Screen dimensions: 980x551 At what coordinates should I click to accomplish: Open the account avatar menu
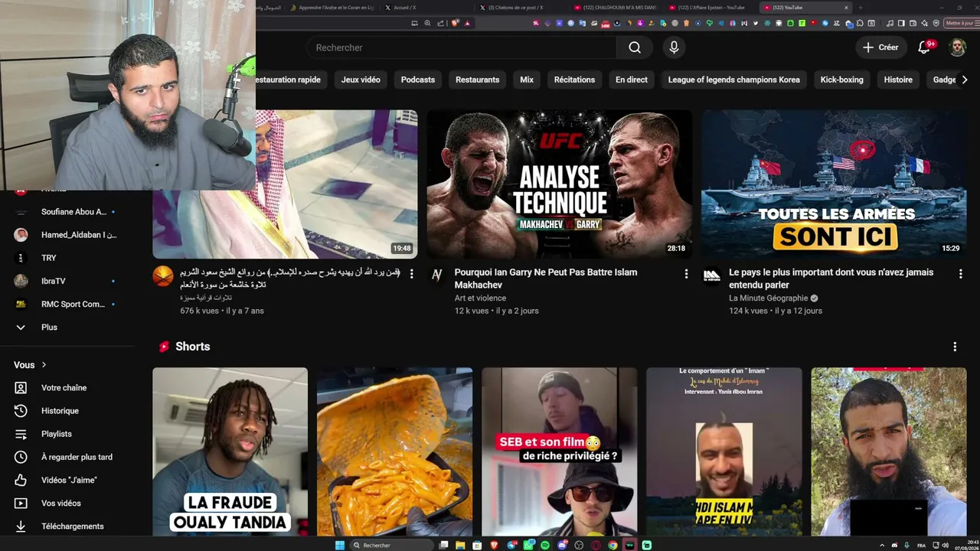(958, 47)
